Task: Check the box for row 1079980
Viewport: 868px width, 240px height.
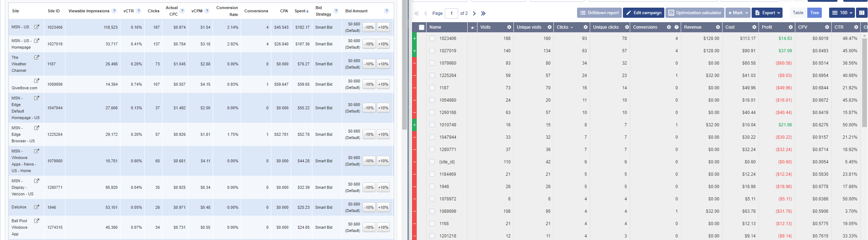Action: tap(432, 63)
